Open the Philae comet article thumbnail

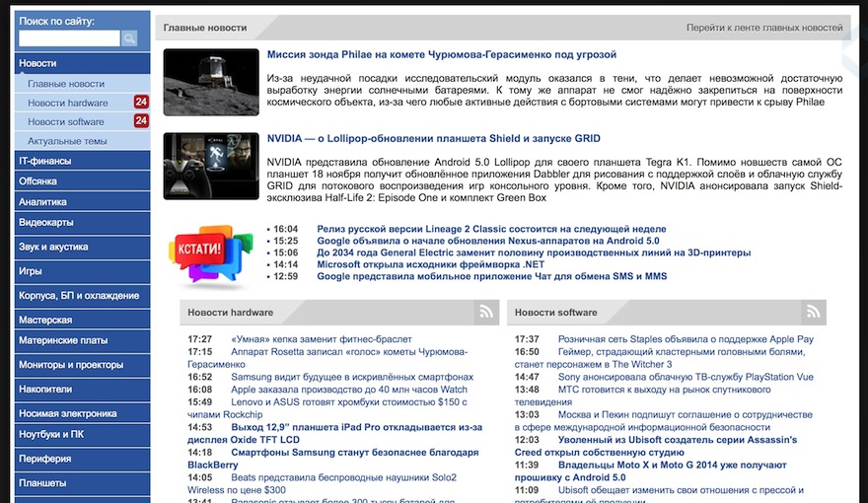(210, 82)
